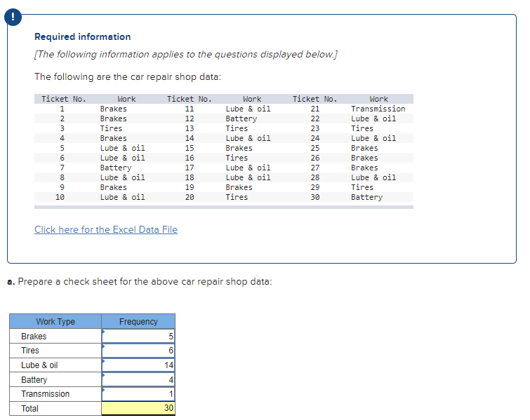Click ticket 30 Battery entry
This screenshot has height=420, width=530.
coord(366,197)
